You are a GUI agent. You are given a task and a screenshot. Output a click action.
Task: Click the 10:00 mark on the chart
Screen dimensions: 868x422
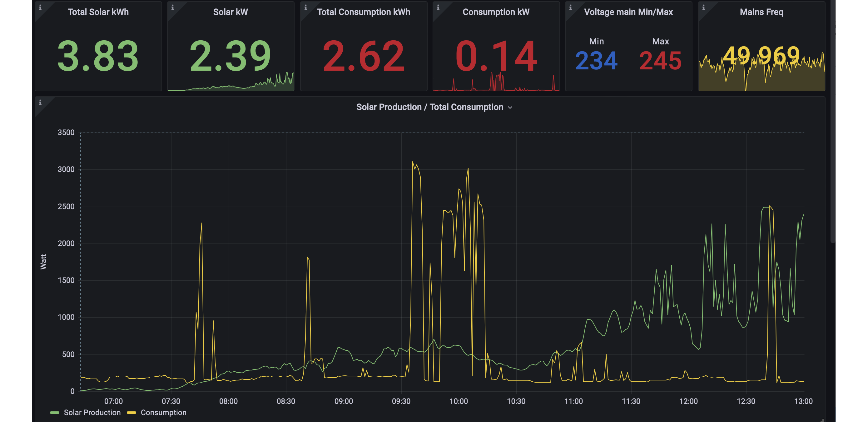tap(459, 401)
